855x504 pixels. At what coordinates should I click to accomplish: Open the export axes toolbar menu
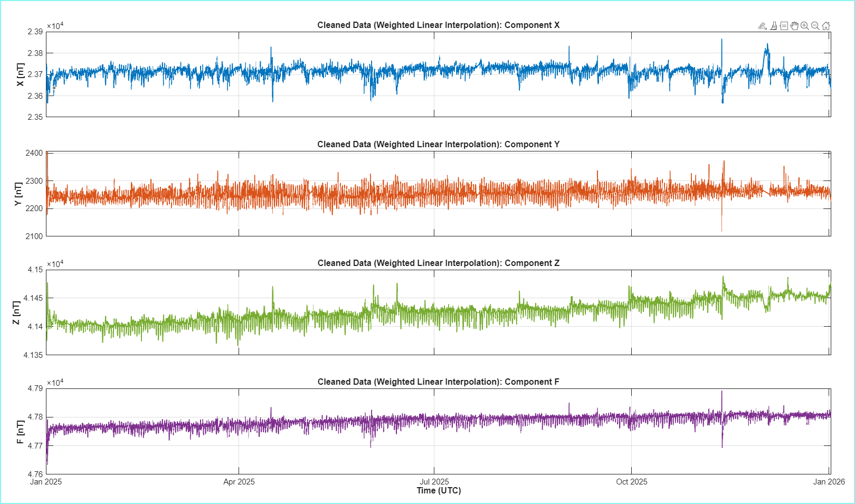pos(763,26)
